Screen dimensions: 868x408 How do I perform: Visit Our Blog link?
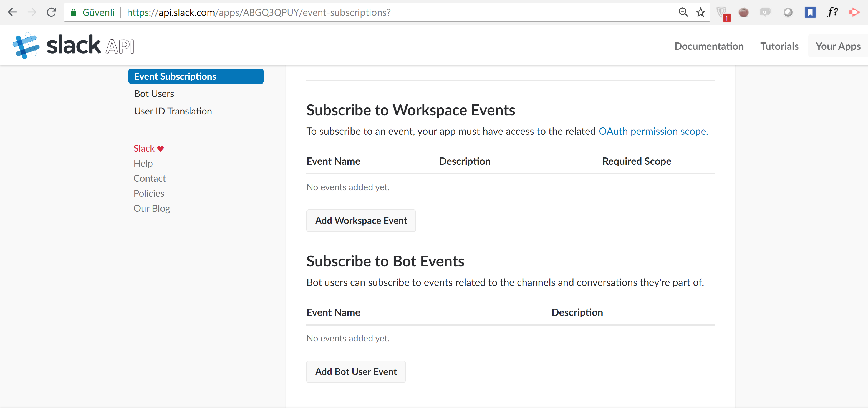tap(152, 208)
